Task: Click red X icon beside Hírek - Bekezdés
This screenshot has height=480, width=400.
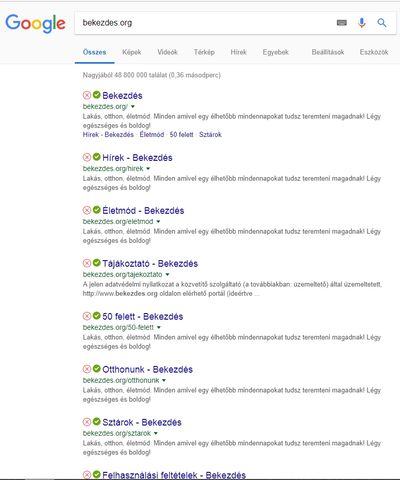Action: click(x=87, y=157)
